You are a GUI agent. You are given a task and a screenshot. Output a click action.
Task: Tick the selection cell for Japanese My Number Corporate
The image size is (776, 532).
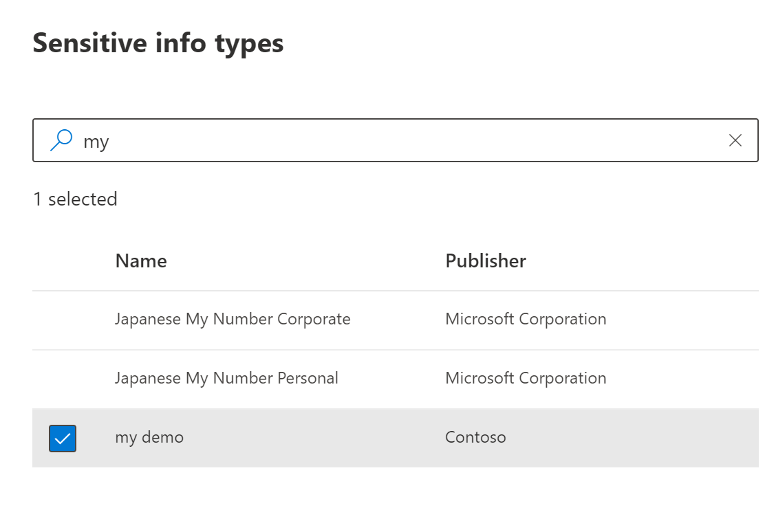[x=63, y=320]
